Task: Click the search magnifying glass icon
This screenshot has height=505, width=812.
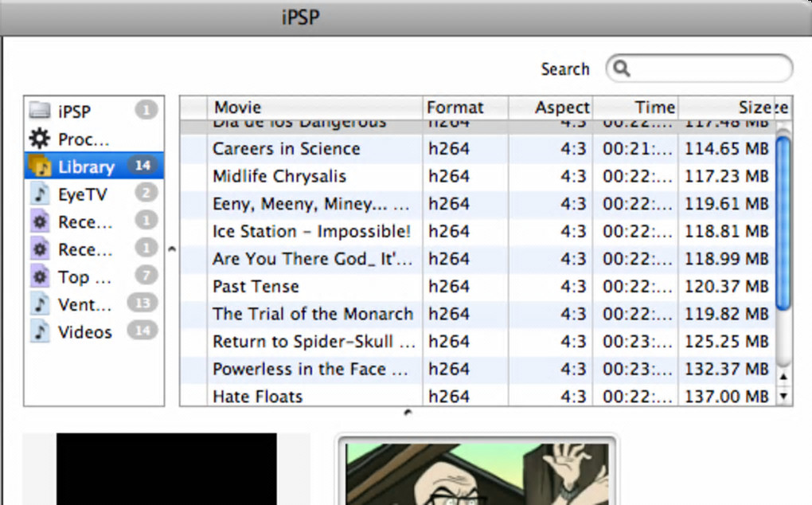Action: [x=623, y=69]
